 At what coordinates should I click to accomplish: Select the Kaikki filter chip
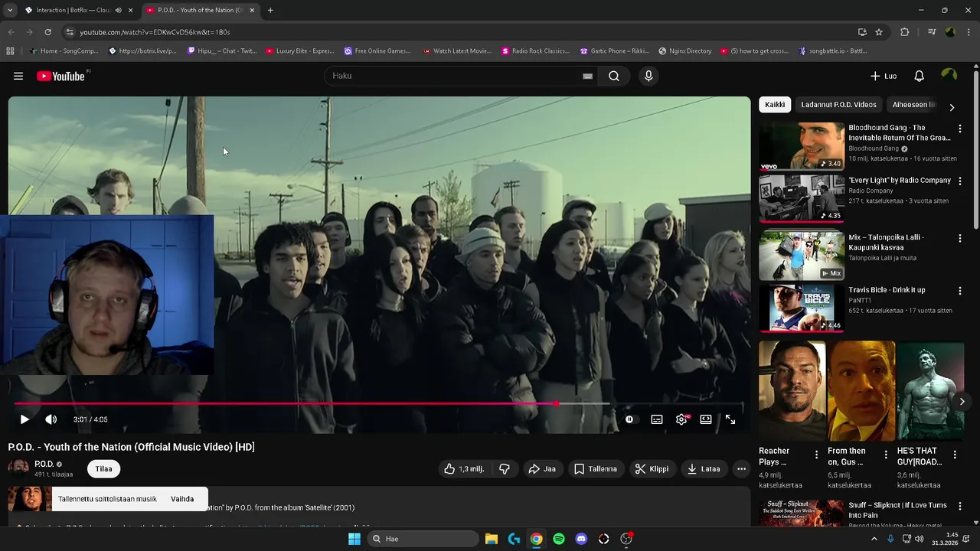775,105
